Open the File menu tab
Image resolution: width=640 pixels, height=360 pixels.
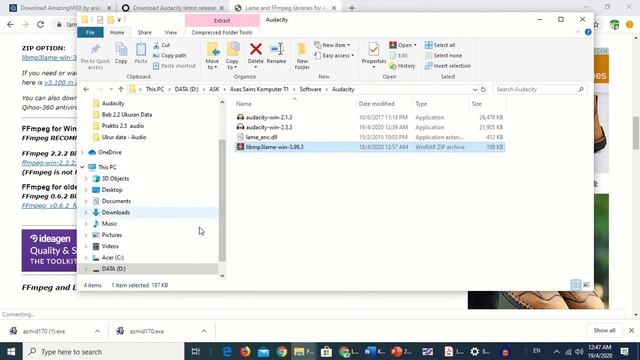pos(90,32)
